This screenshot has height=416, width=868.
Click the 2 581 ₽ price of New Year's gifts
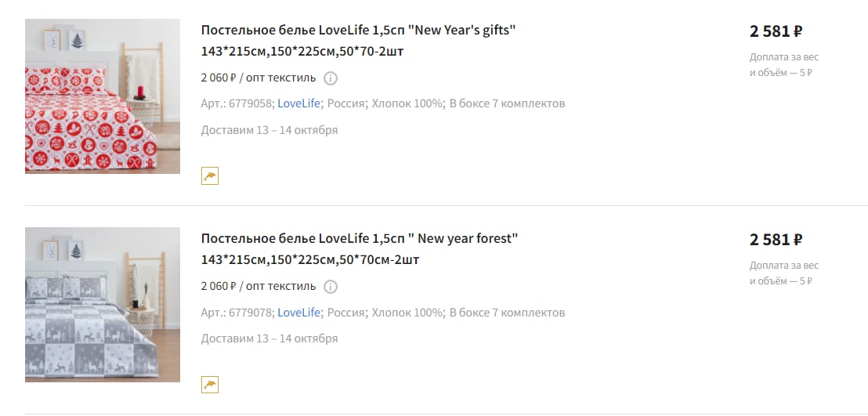coord(776,31)
